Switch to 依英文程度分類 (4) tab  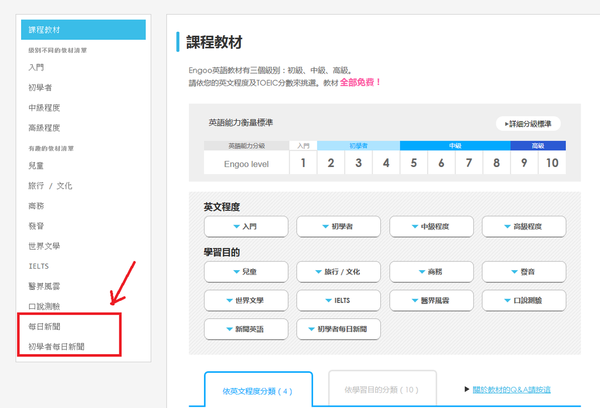[259, 391]
